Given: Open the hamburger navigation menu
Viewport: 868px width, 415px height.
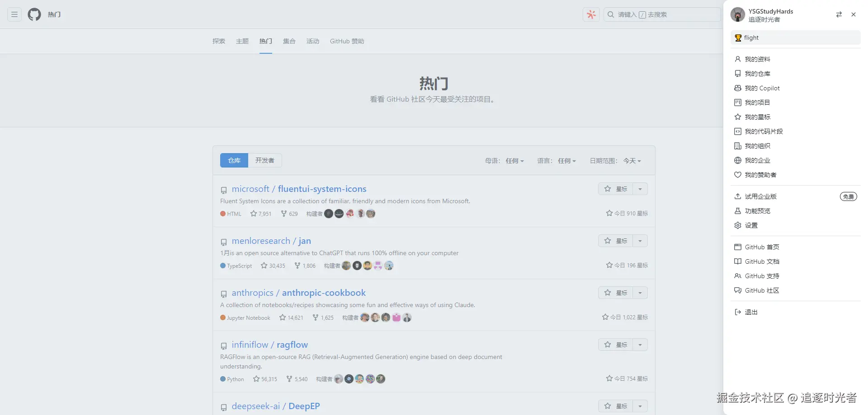Looking at the screenshot, I should click(x=14, y=14).
